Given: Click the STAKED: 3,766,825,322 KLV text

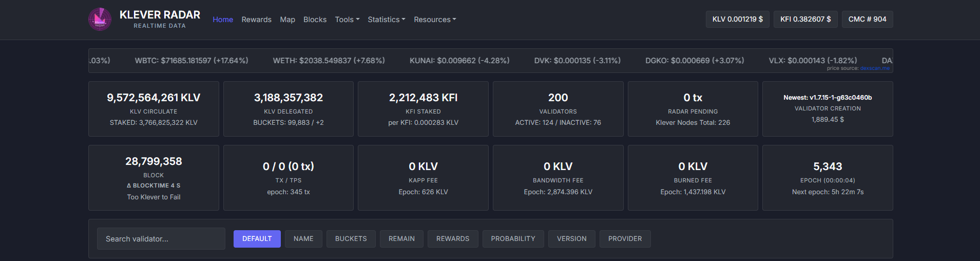Looking at the screenshot, I should pyautogui.click(x=153, y=122).
